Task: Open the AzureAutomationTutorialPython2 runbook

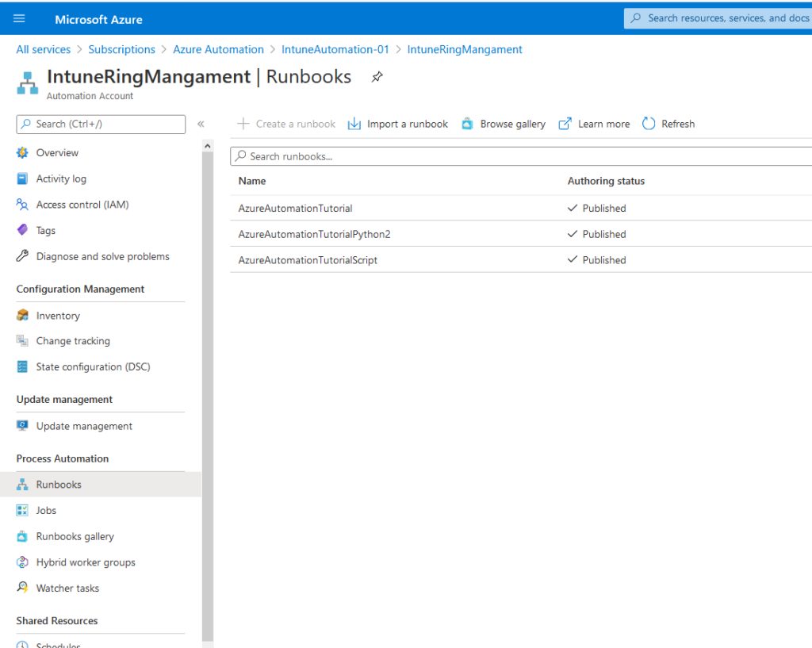Action: pyautogui.click(x=314, y=234)
